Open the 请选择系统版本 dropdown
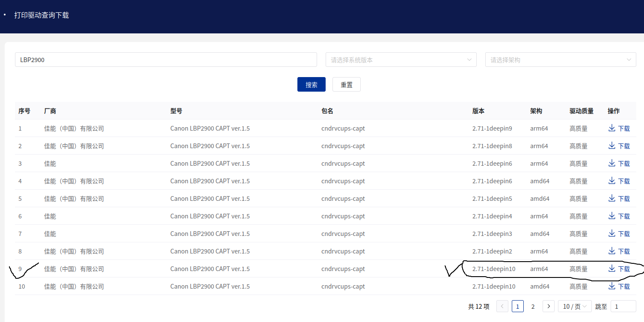The width and height of the screenshot is (644, 322). tap(401, 60)
